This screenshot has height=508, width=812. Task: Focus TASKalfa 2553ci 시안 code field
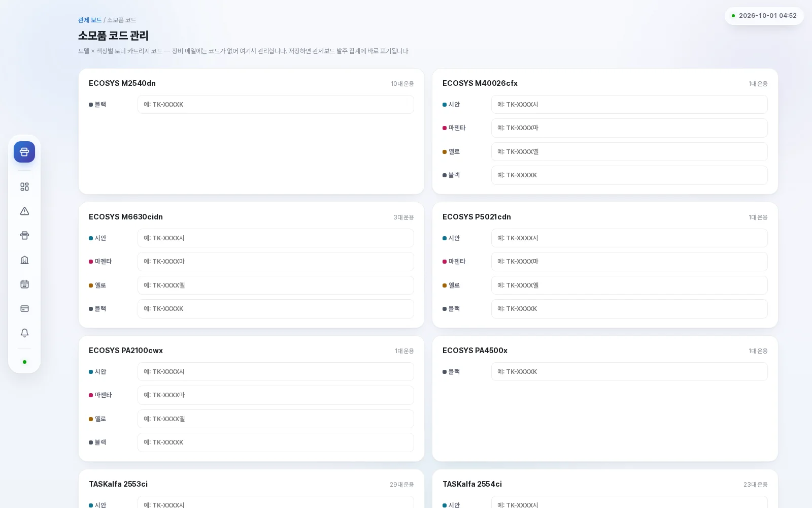pos(276,502)
